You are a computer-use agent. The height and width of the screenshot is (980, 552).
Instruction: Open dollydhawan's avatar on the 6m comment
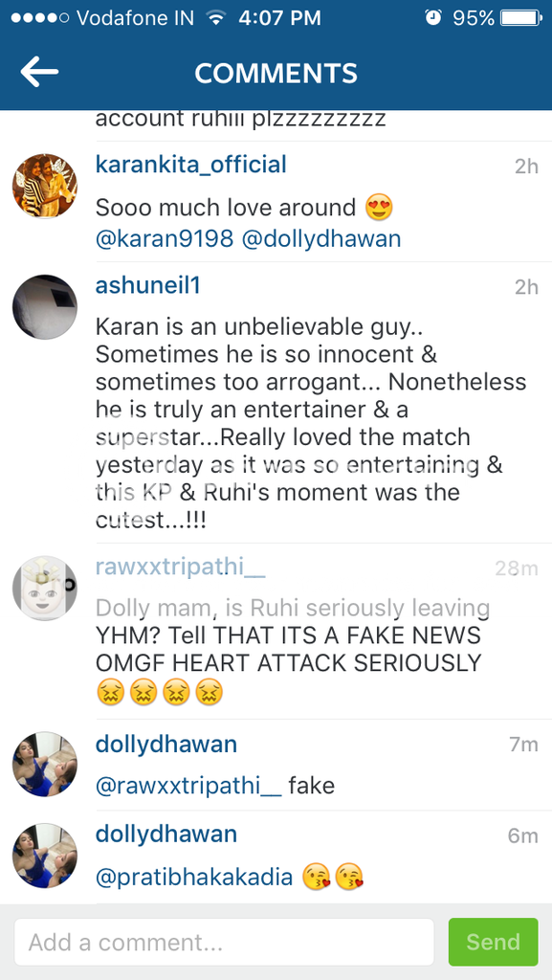[45, 856]
